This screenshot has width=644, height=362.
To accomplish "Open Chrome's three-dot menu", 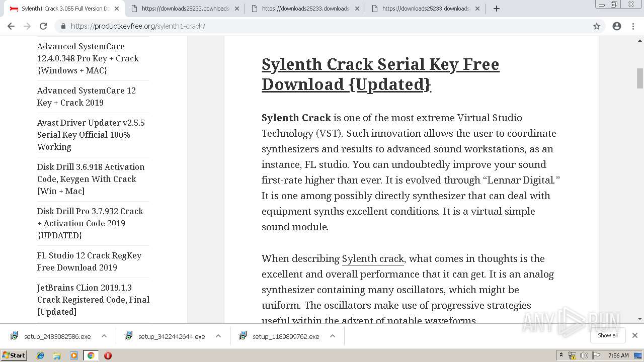I will (633, 26).
